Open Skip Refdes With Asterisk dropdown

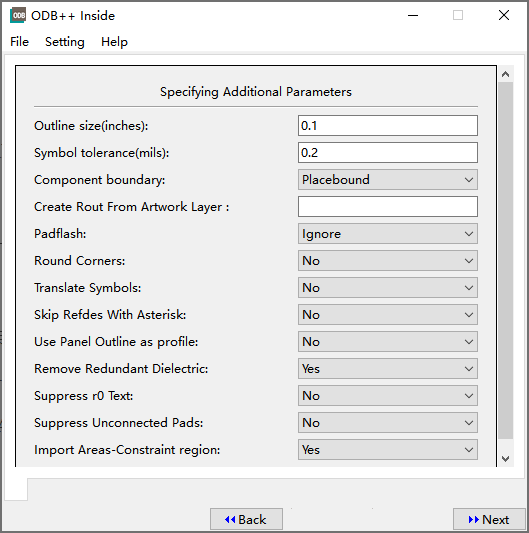click(x=388, y=315)
